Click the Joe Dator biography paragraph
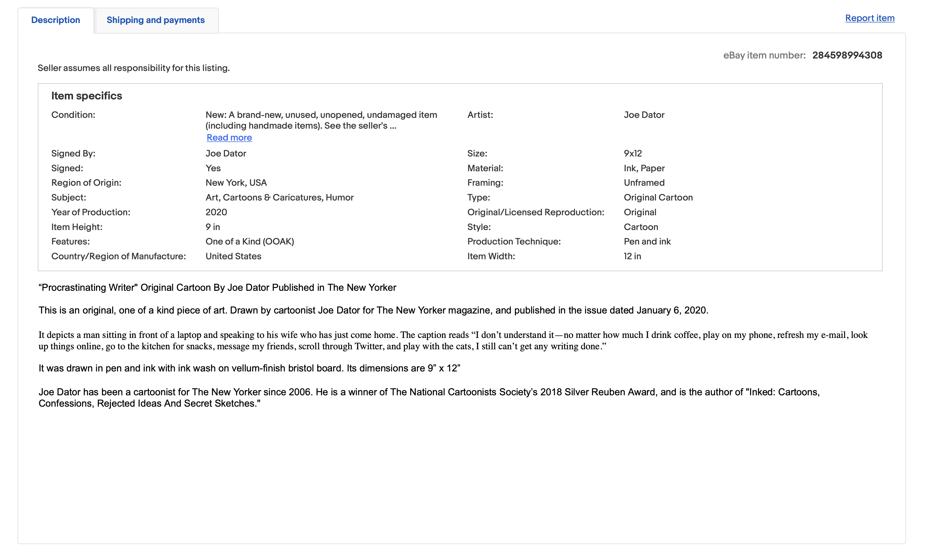Image resolution: width=927 pixels, height=560 pixels. (x=429, y=398)
